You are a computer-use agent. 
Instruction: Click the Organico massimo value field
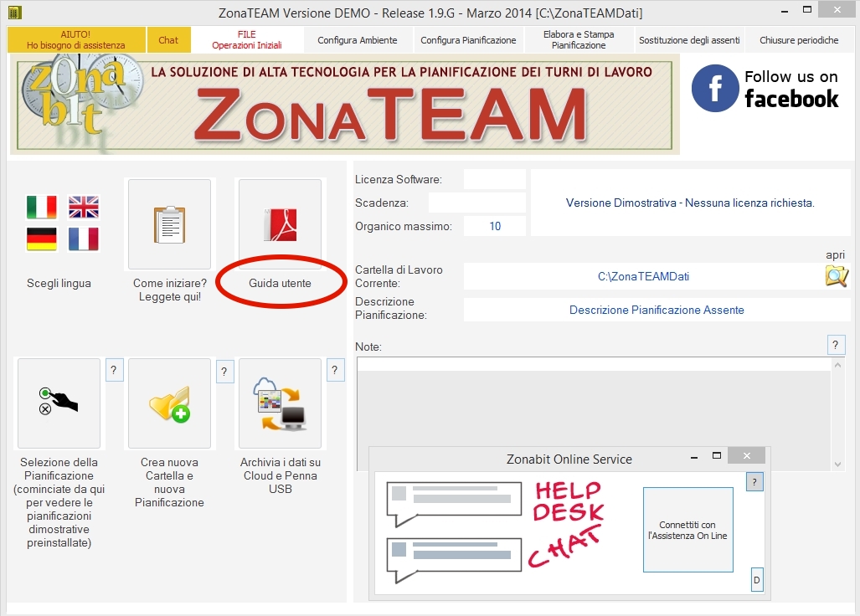[x=495, y=226]
